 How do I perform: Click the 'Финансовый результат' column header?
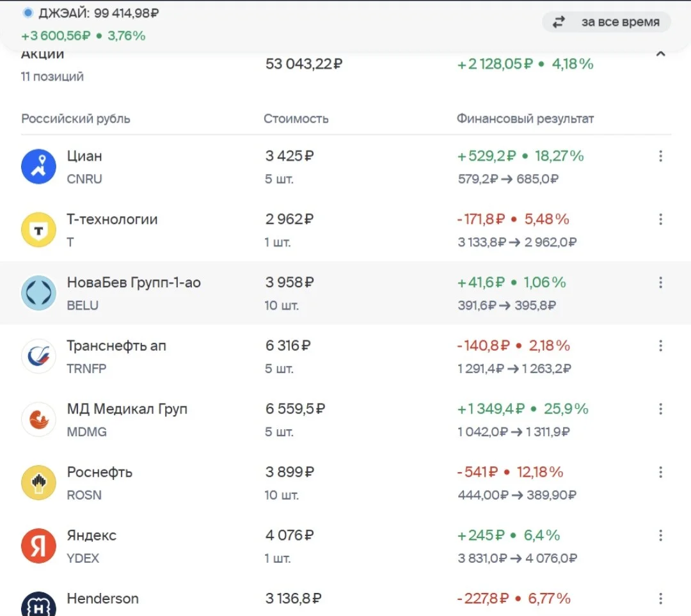coord(525,119)
